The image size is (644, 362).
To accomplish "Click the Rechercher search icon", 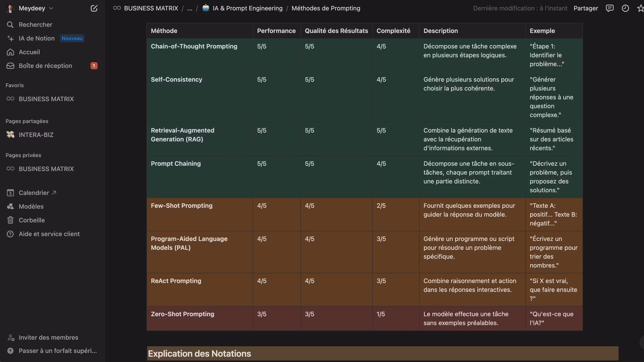I will (10, 25).
